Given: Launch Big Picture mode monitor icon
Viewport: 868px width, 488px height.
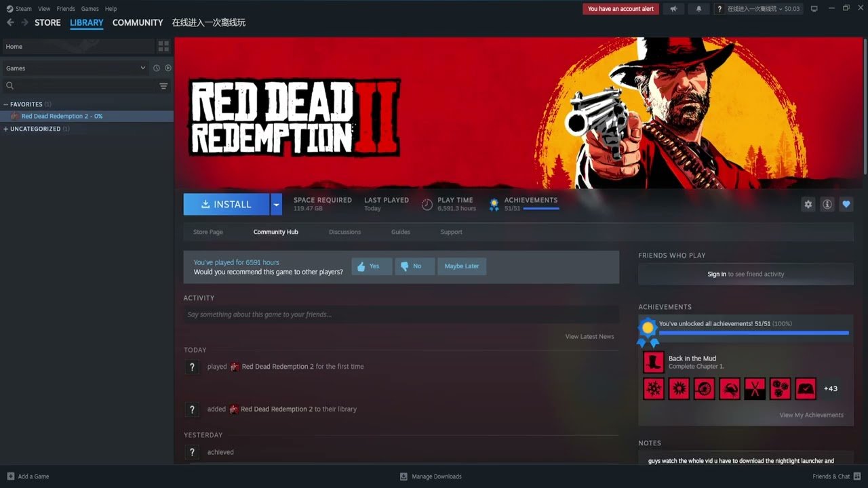Looking at the screenshot, I should click(814, 9).
